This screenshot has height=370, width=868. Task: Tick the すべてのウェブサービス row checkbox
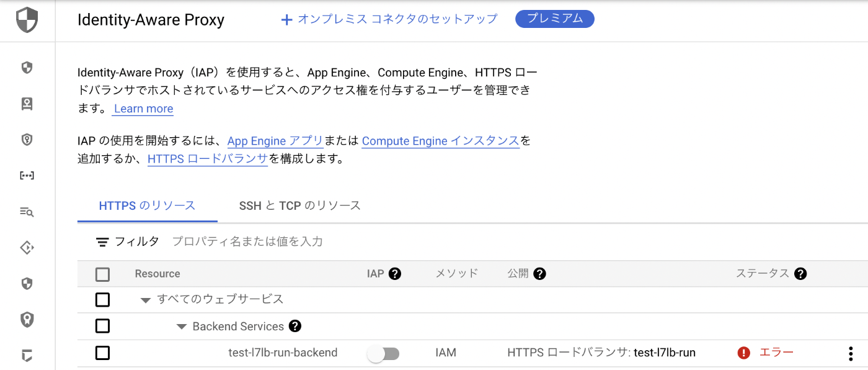click(x=103, y=300)
